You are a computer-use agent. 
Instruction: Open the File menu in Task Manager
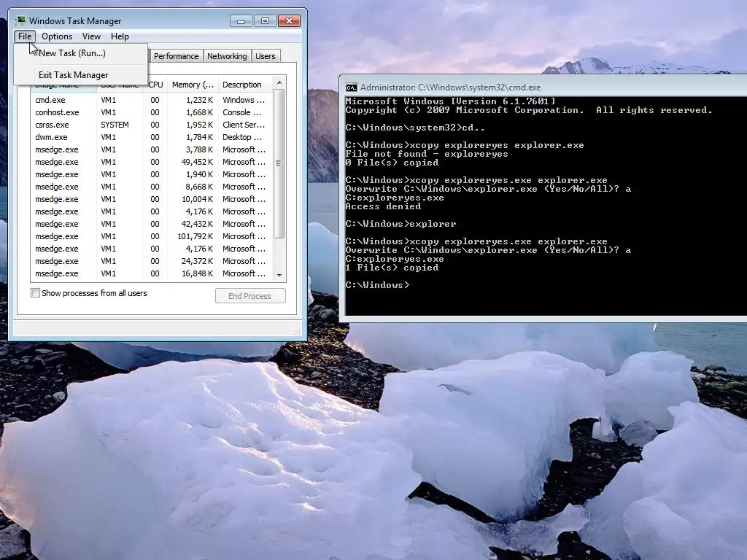(25, 36)
